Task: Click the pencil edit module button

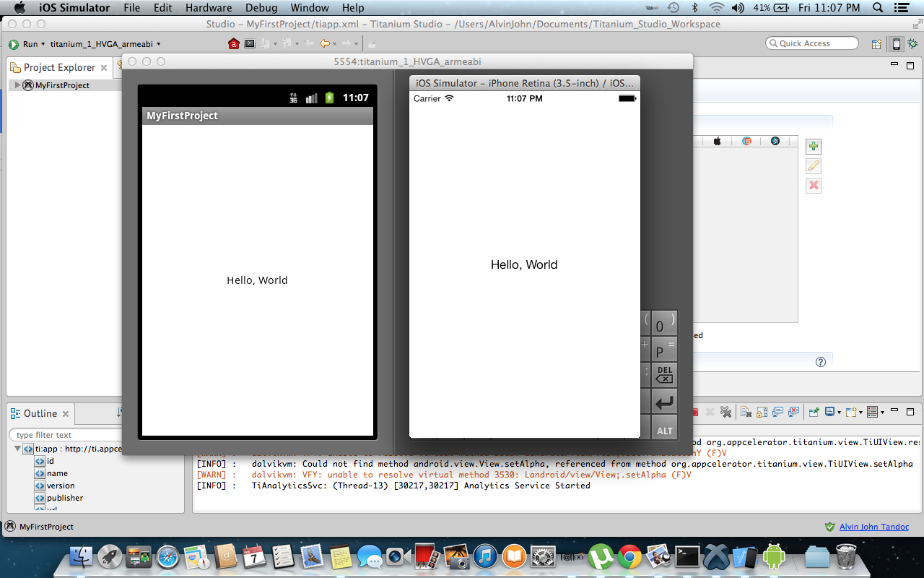Action: pyautogui.click(x=814, y=166)
